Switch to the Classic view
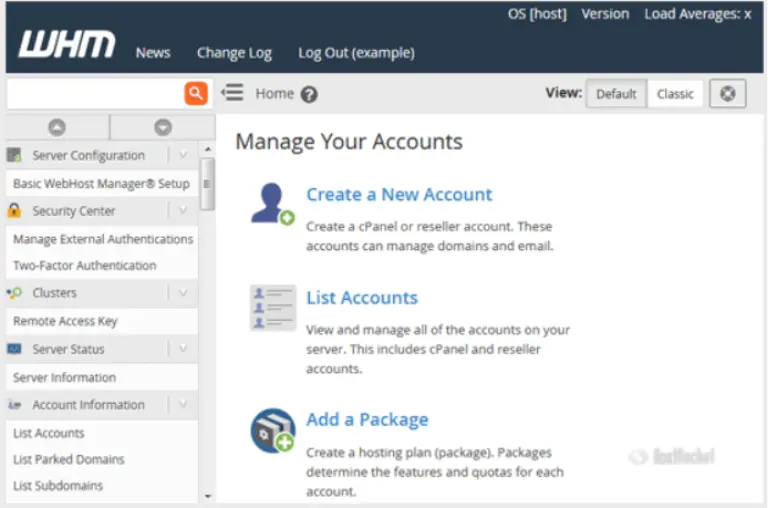 [x=675, y=94]
